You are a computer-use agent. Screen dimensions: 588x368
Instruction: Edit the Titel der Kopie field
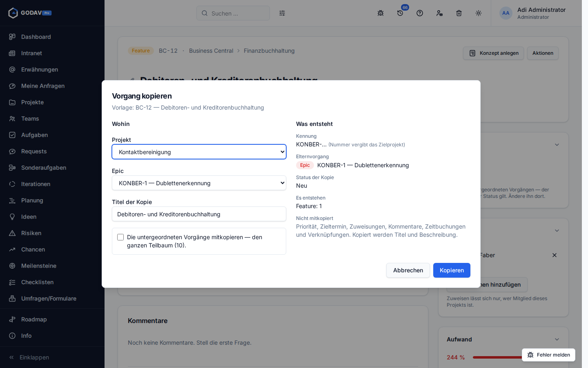199,214
